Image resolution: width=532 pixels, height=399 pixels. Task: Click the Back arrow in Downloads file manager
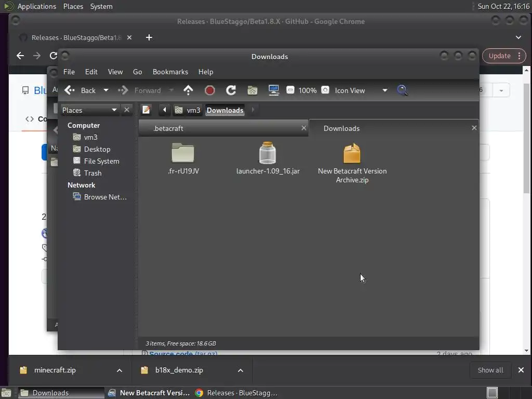pos(80,90)
